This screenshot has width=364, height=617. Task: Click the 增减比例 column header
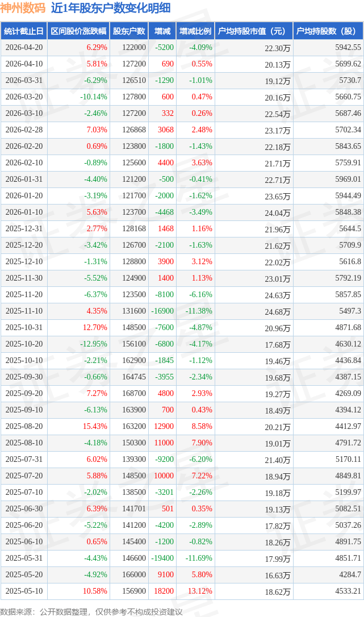195,31
